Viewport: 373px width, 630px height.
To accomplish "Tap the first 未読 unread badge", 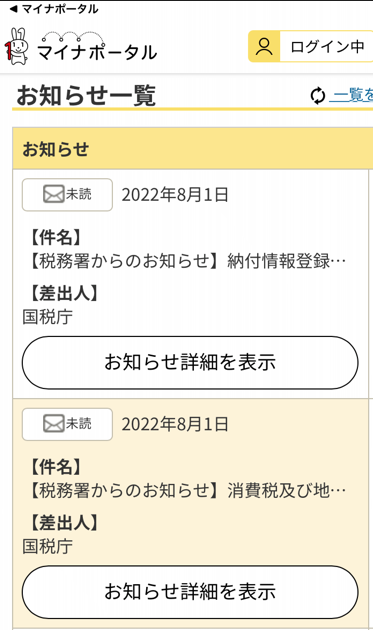I will tap(67, 195).
